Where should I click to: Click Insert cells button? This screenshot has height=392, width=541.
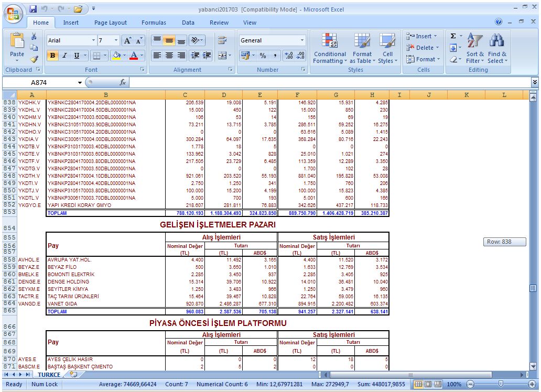423,36
